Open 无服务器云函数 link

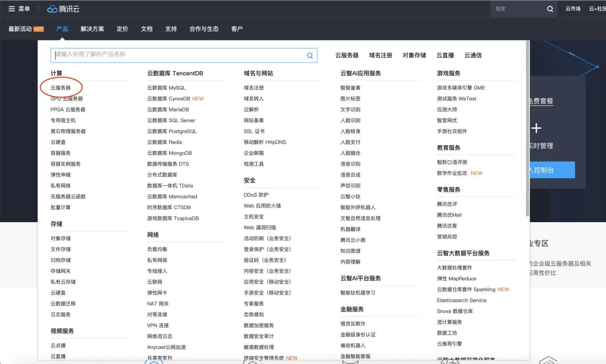pos(68,197)
